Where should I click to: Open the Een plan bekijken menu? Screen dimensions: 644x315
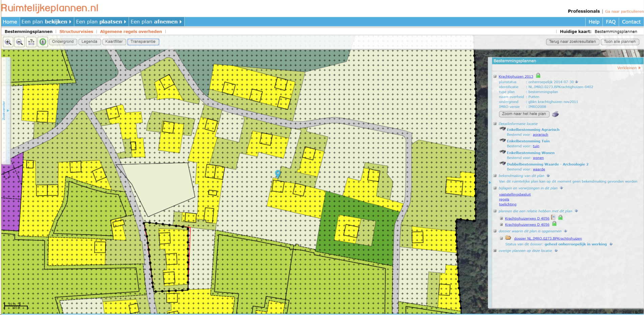pyautogui.click(x=46, y=21)
